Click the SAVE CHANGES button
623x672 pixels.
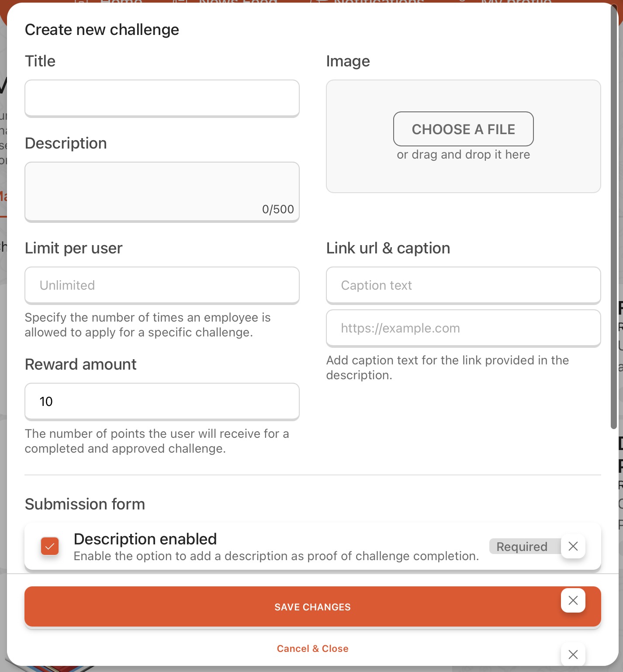pos(313,607)
